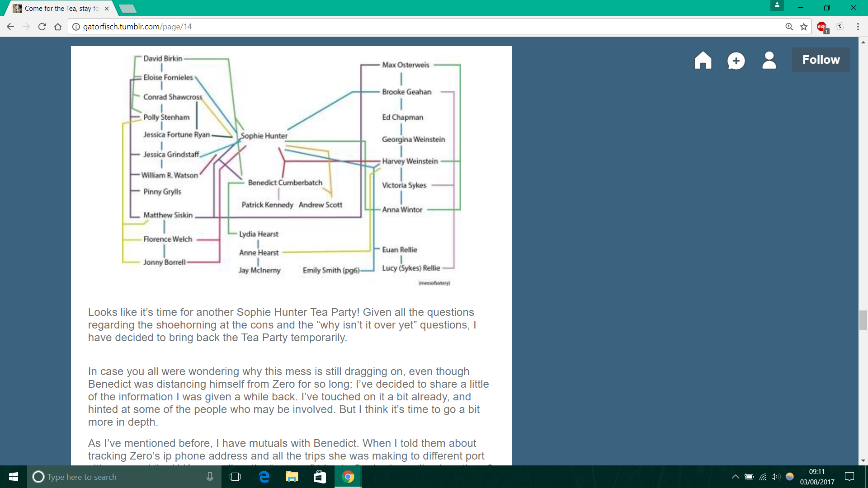
Task: Open the Wi-Fi network tray icon
Action: tap(763, 477)
